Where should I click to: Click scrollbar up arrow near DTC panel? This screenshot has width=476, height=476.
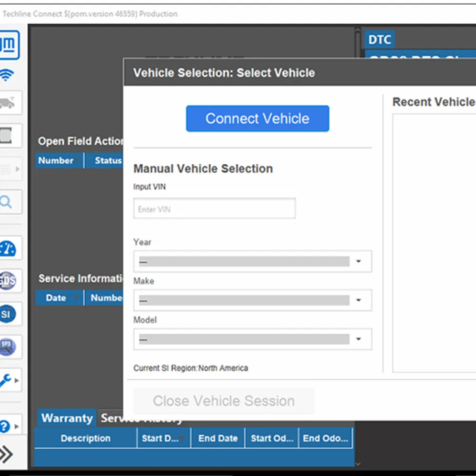coord(358,30)
